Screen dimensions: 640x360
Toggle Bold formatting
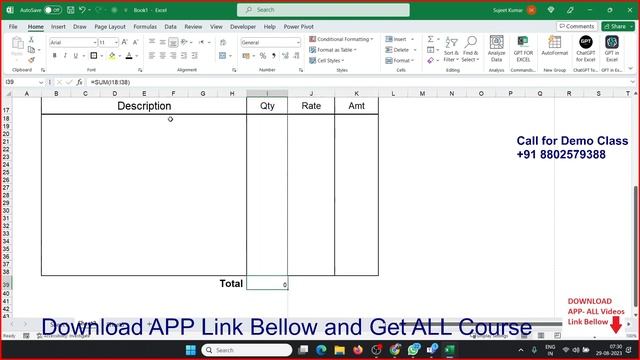coord(54,56)
